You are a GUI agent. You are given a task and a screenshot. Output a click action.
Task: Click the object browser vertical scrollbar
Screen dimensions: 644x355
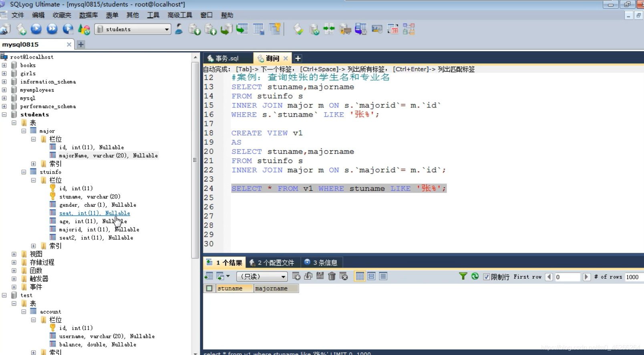[x=195, y=160]
